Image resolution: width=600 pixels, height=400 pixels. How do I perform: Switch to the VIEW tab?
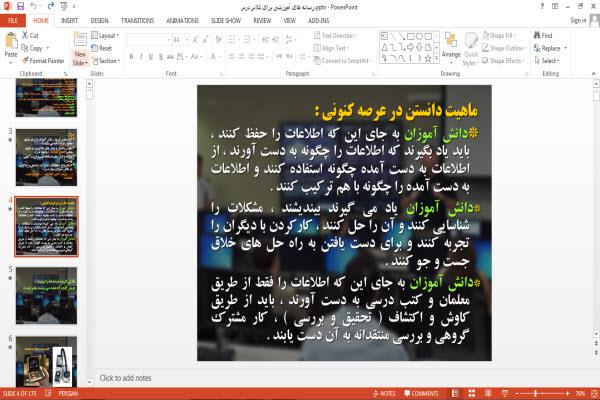tap(289, 21)
